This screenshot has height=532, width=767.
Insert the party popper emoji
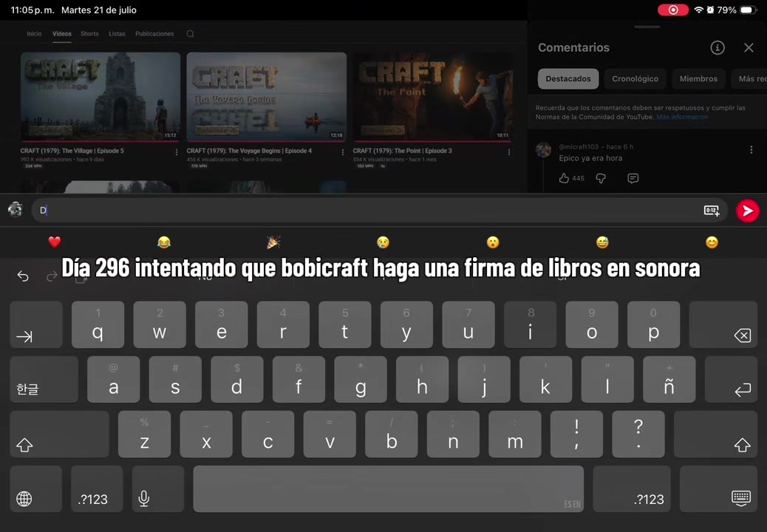tap(273, 242)
